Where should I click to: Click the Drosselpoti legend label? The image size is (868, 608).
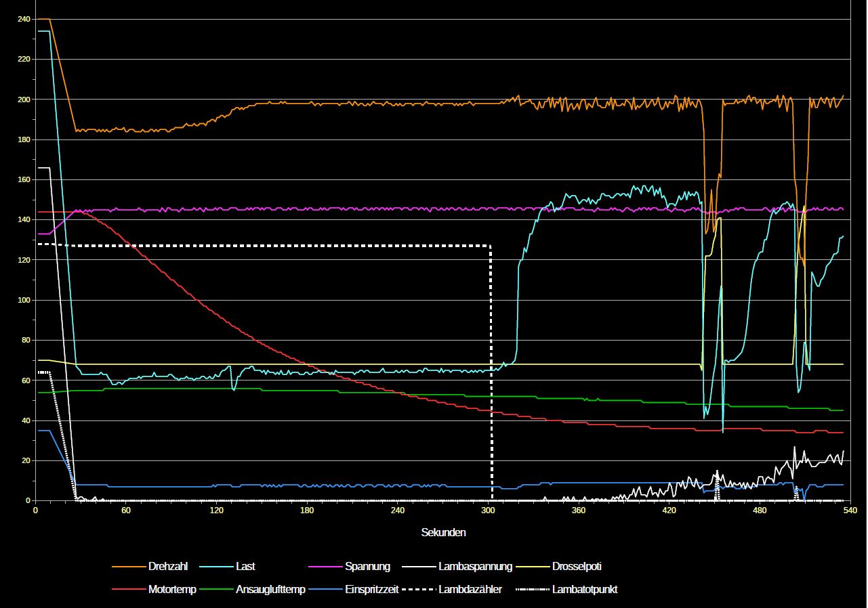[576, 567]
